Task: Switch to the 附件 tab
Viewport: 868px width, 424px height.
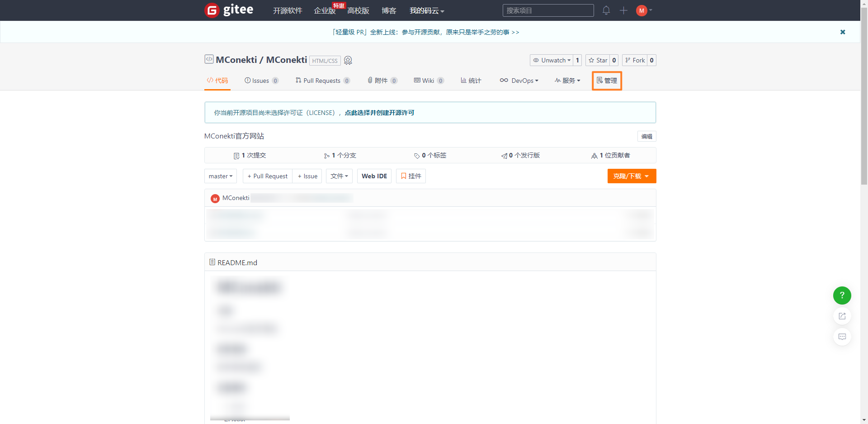Action: [x=382, y=81]
